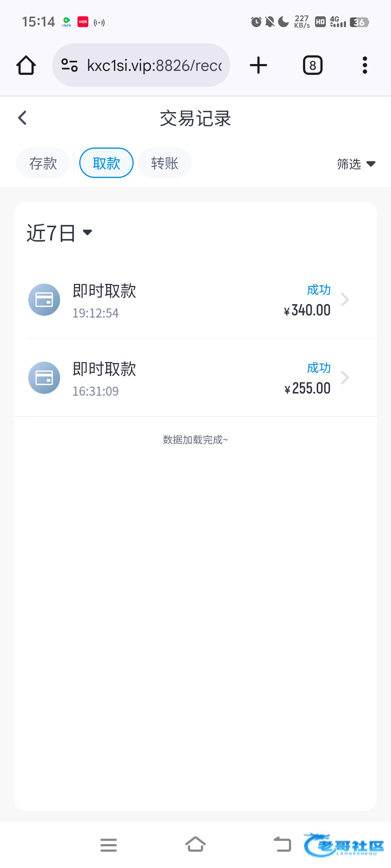Open the browser three-dot menu
This screenshot has width=391, height=868.
pyautogui.click(x=365, y=65)
